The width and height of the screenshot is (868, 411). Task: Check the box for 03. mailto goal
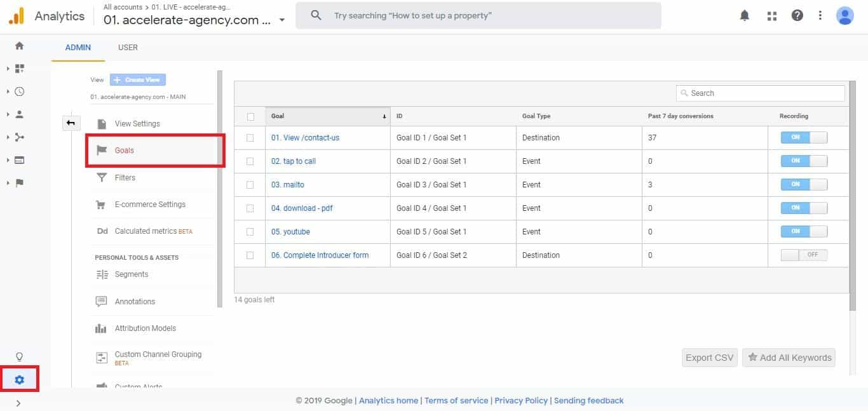(250, 185)
